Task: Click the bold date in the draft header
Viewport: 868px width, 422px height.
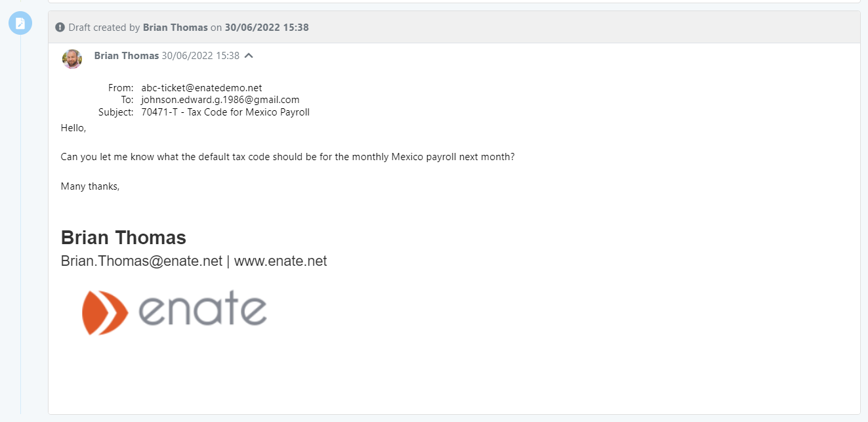Action: click(266, 28)
